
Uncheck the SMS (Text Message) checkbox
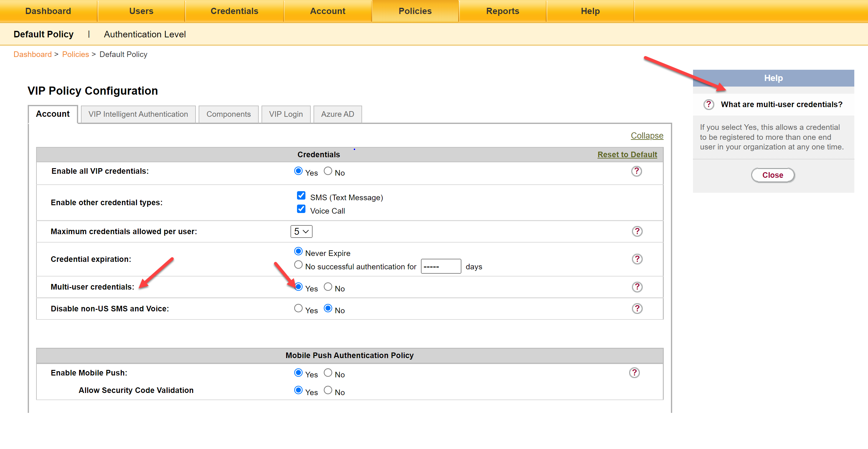[301, 196]
